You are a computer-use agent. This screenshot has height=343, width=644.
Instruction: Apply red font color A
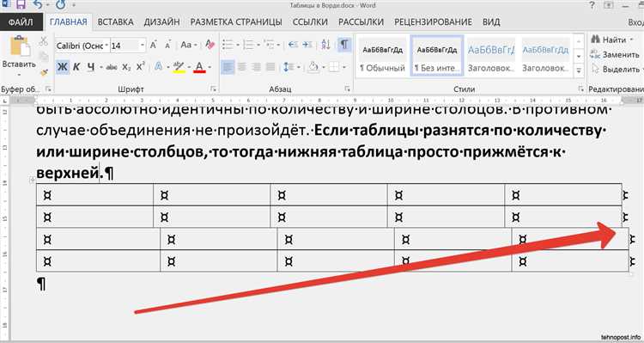(199, 67)
